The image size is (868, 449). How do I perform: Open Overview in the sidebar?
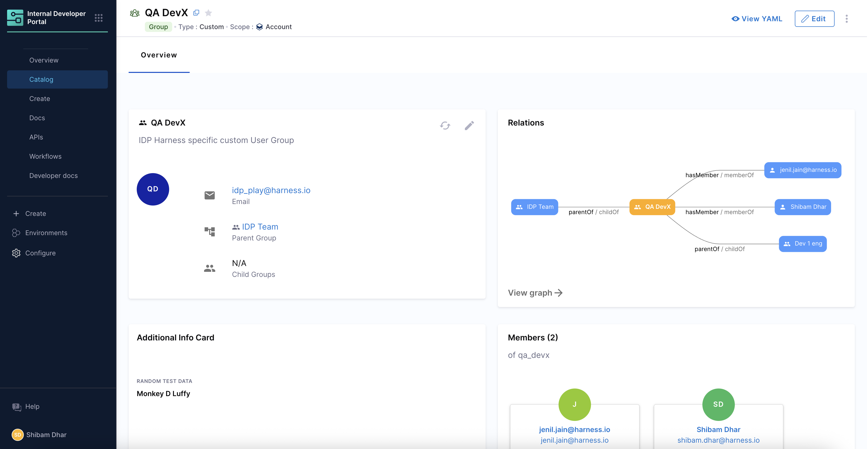pyautogui.click(x=44, y=60)
